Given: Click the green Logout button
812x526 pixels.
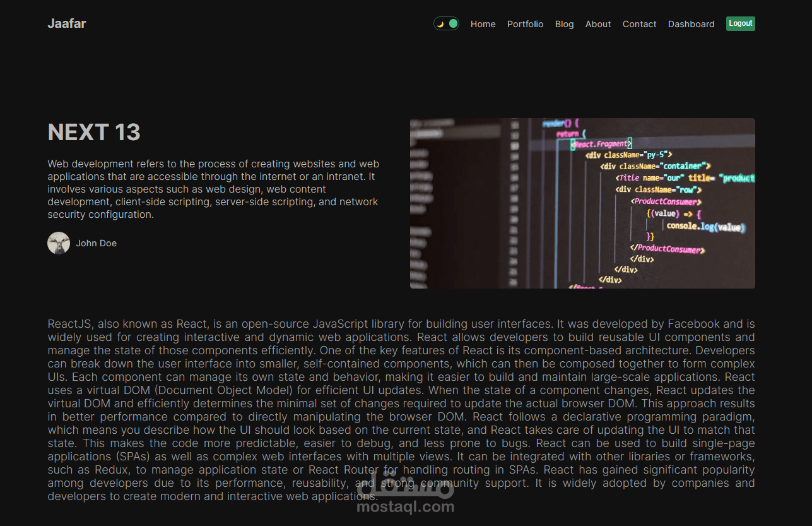Looking at the screenshot, I should (x=741, y=23).
